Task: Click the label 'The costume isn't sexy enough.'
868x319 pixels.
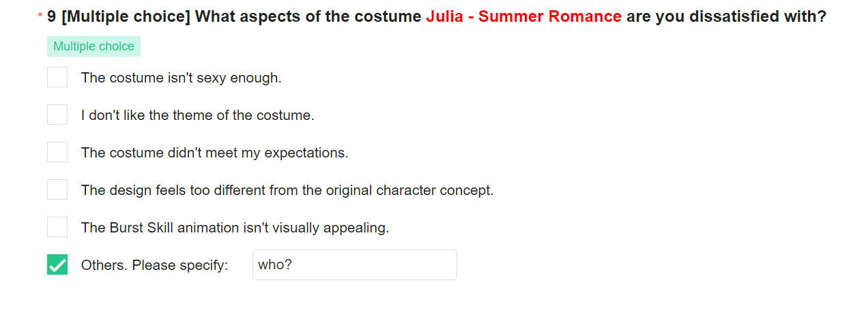Action: [182, 78]
